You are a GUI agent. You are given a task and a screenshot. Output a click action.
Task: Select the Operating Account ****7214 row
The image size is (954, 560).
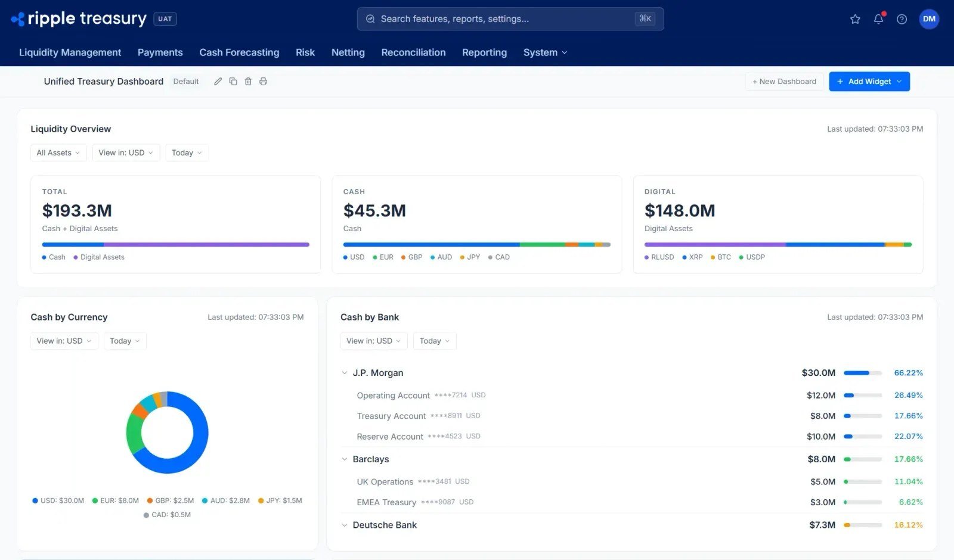631,396
